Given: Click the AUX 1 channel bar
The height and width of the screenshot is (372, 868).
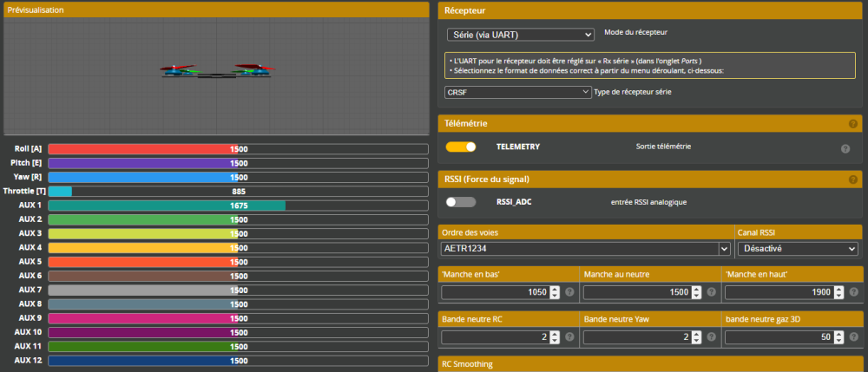Looking at the screenshot, I should pos(238,206).
